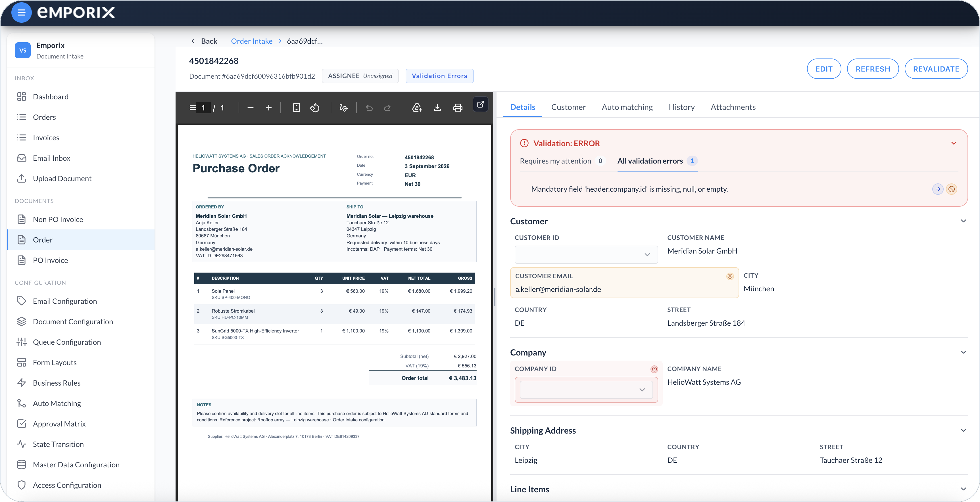
Task: Go Back to previous page
Action: (204, 41)
